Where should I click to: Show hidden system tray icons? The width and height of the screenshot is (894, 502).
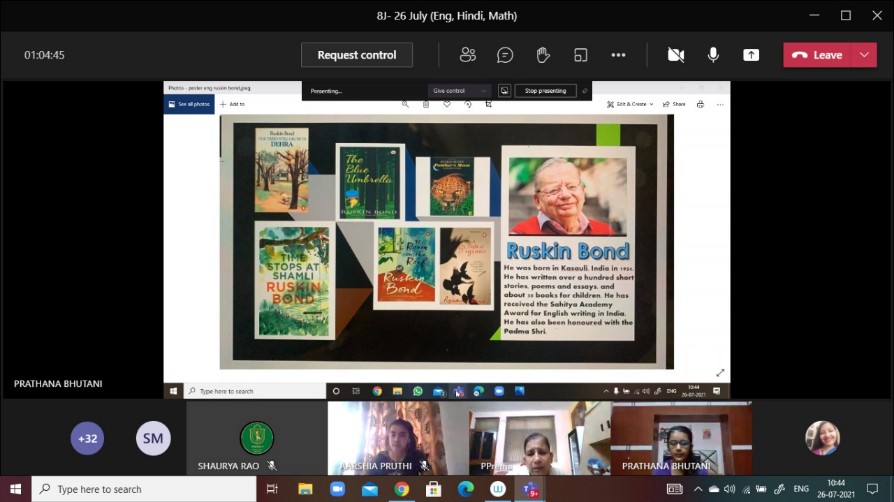(698, 489)
